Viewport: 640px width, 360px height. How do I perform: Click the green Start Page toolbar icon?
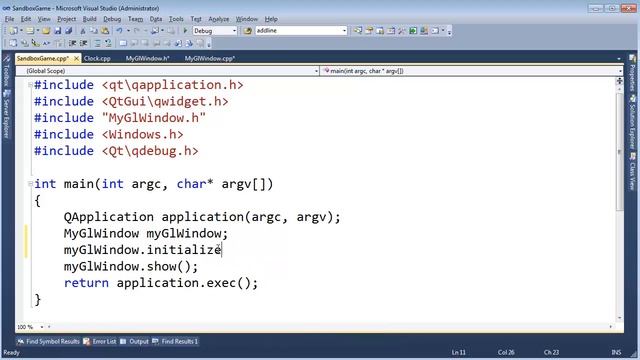coord(413,31)
